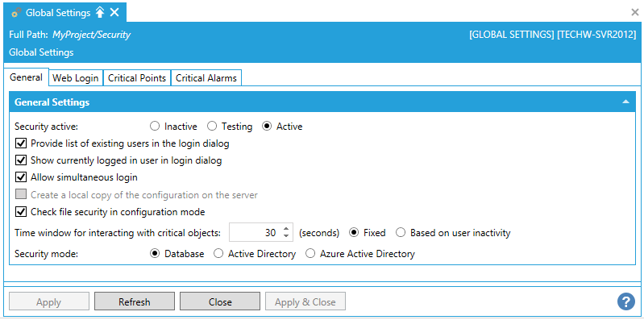Select the Testing security radio button
This screenshot has height=320, width=644.
212,126
